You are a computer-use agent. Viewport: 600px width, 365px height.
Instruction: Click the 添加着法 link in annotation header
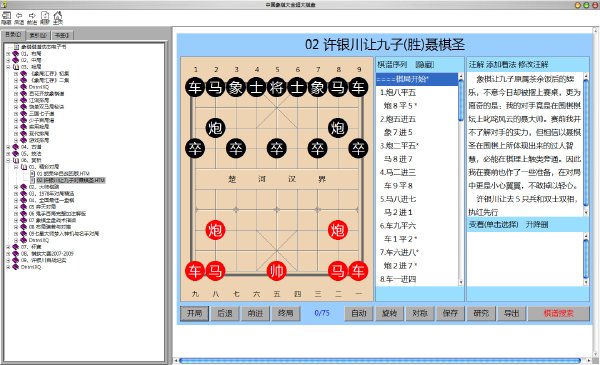pos(501,64)
